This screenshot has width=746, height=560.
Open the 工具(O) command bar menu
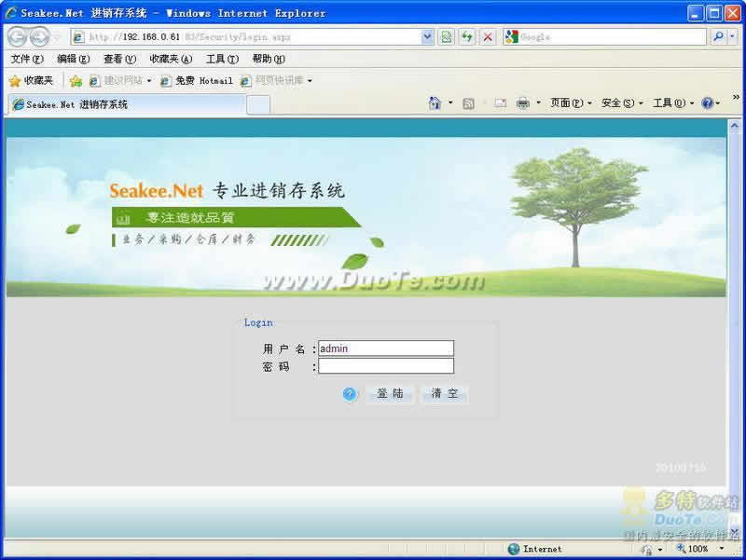tap(673, 103)
